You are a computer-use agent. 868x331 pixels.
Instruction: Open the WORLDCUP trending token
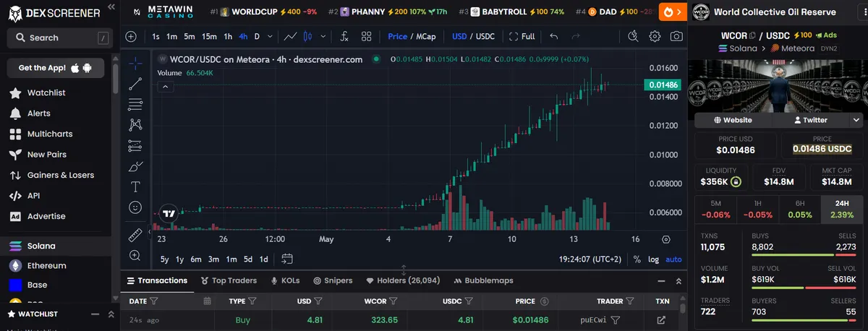263,12
